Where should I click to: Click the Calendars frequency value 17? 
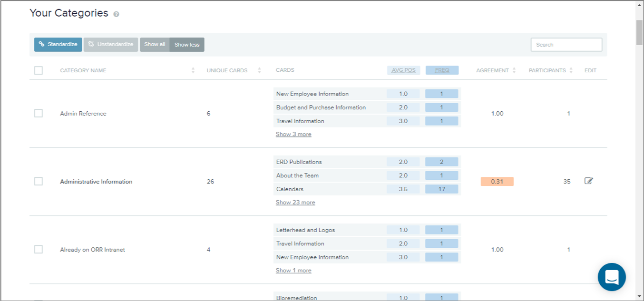(x=442, y=189)
